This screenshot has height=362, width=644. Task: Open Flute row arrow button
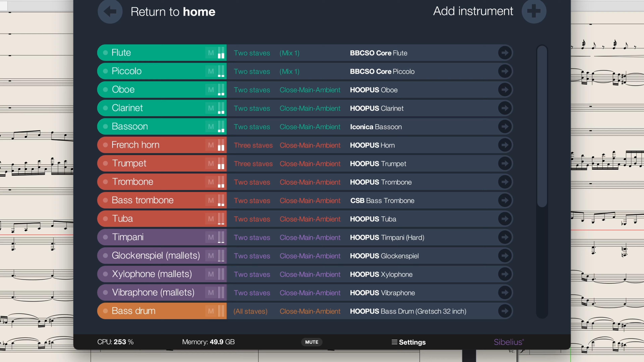point(505,53)
